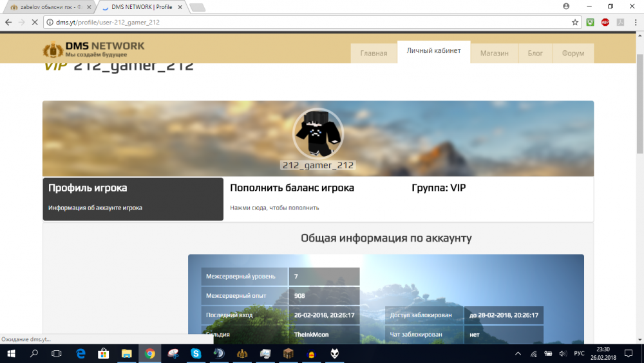Open Пополнить баланс игрока section

point(316,199)
